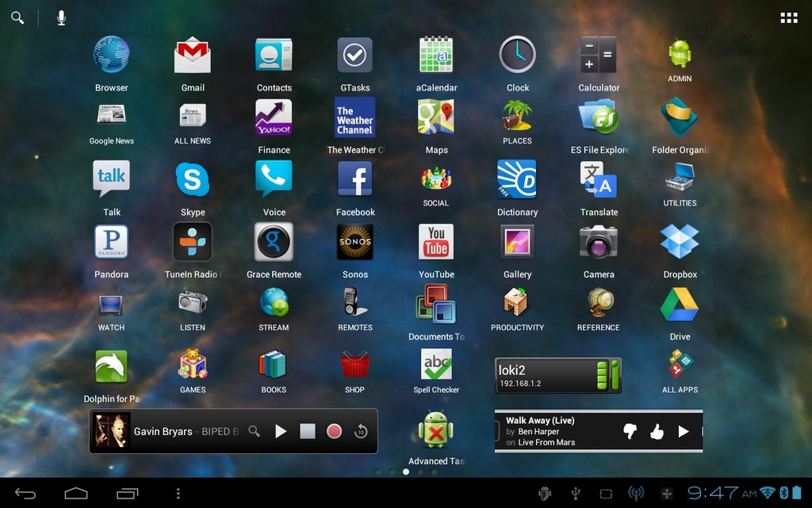Viewport: 812px width, 508px height.
Task: Open the BOOKS folder
Action: click(273, 364)
